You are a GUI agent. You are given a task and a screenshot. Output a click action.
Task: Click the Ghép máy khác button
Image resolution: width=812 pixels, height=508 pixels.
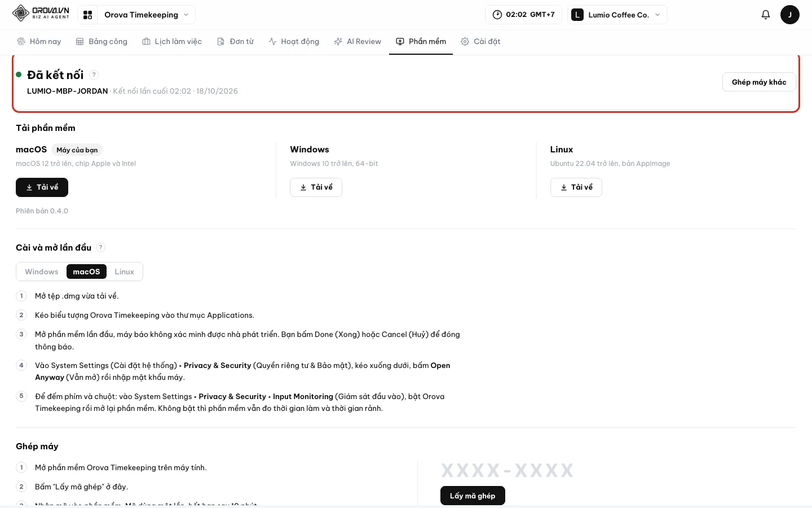coord(759,82)
